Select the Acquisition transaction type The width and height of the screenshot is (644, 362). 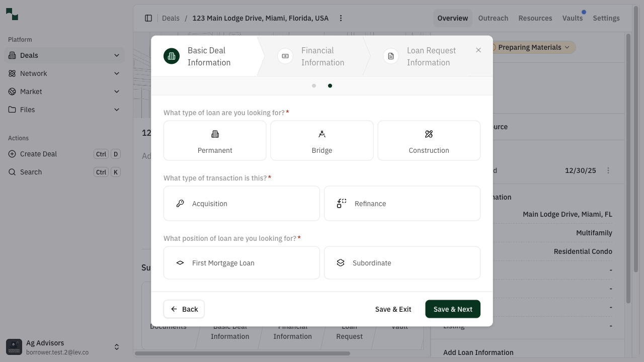pos(242,203)
